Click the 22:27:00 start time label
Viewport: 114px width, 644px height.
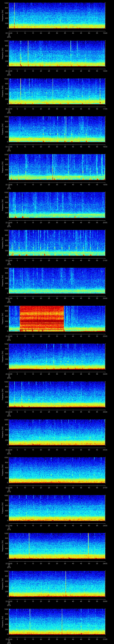pos(9,525)
